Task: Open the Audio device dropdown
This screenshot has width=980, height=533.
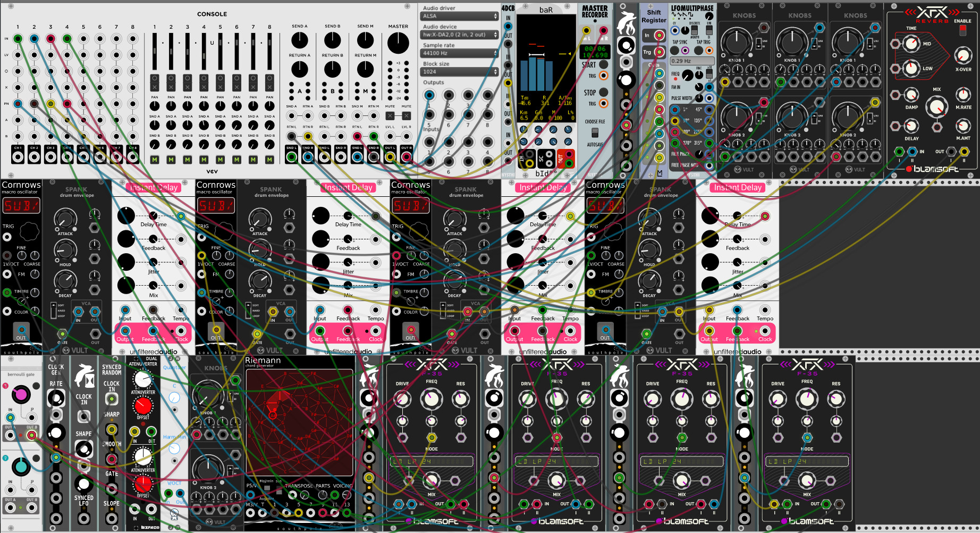Action: pos(460,35)
